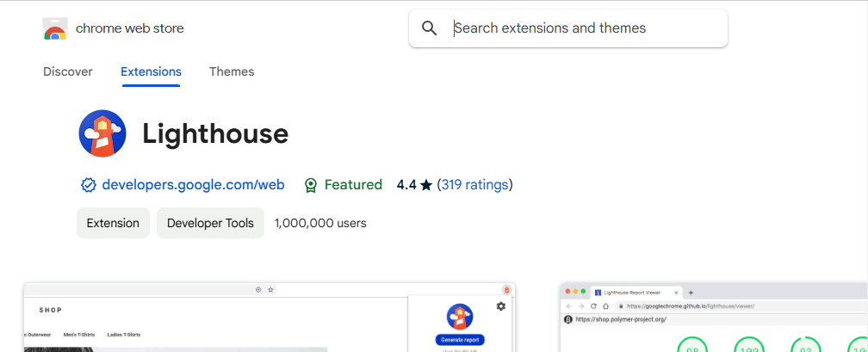Click the Lighthouse extension logo
Image resolution: width=868 pixels, height=352 pixels.
pos(102,133)
